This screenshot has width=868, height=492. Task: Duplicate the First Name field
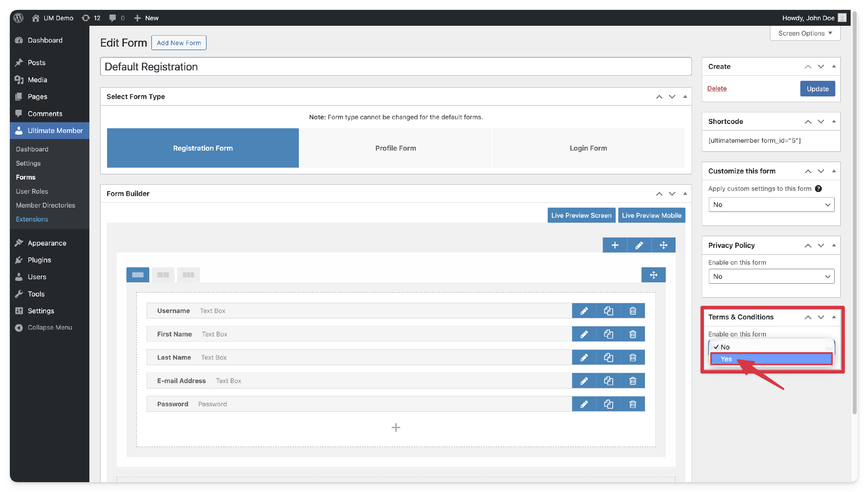click(608, 334)
